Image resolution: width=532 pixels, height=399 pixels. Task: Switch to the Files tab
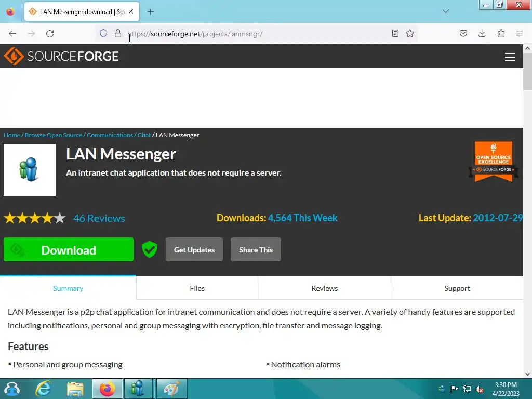197,288
